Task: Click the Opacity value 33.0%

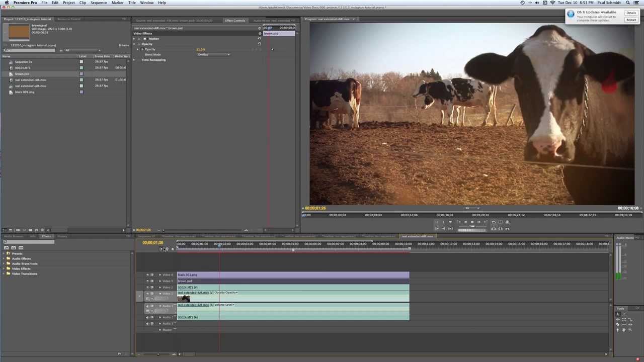Action: [x=201, y=49]
